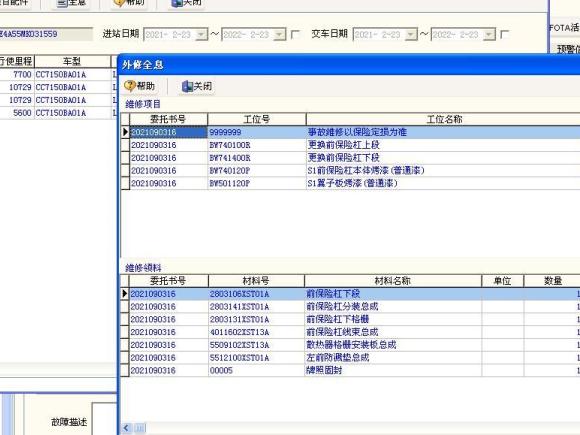Click the 工位号 column header
The height and width of the screenshot is (435, 580).
(x=257, y=119)
